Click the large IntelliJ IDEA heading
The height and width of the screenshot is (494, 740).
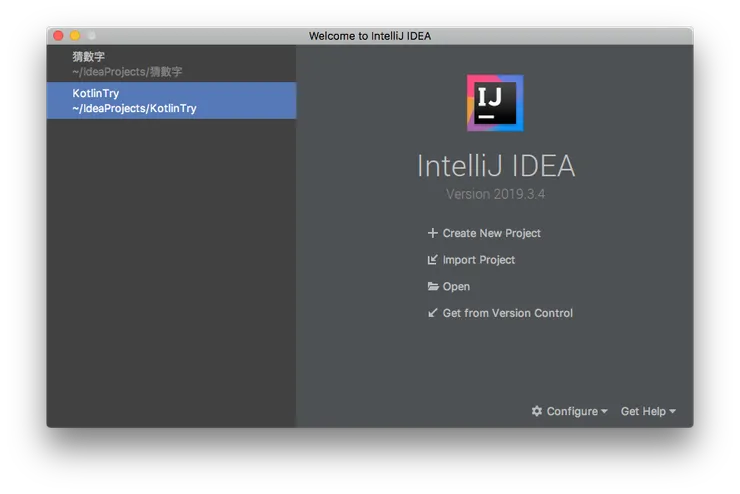pyautogui.click(x=496, y=166)
